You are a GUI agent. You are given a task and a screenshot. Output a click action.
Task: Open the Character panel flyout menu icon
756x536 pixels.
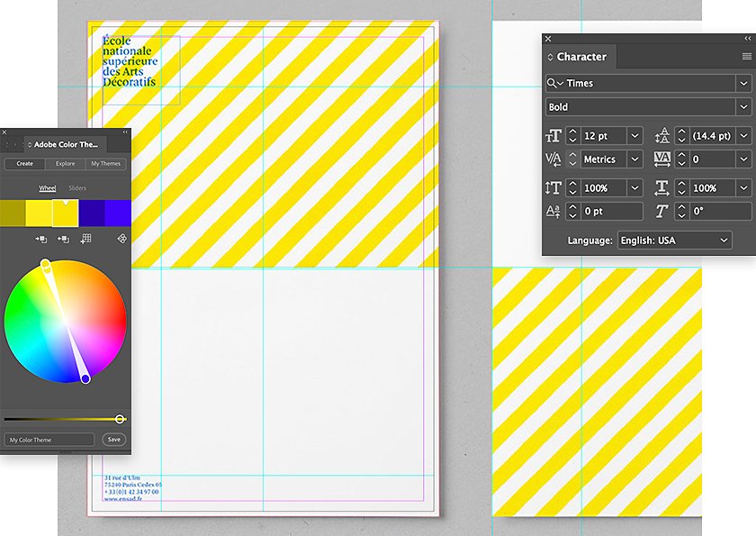(x=747, y=57)
